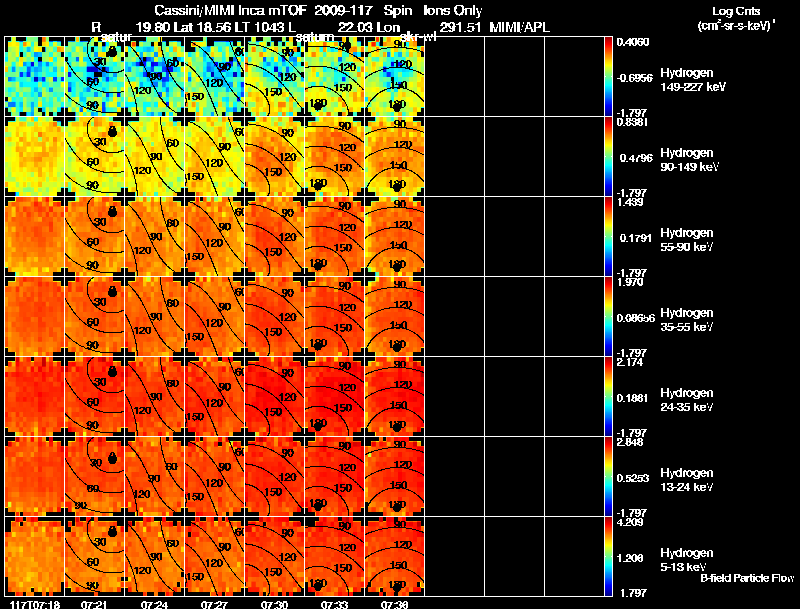Open the 149-227 keV image panel at 07:24

coord(155,77)
